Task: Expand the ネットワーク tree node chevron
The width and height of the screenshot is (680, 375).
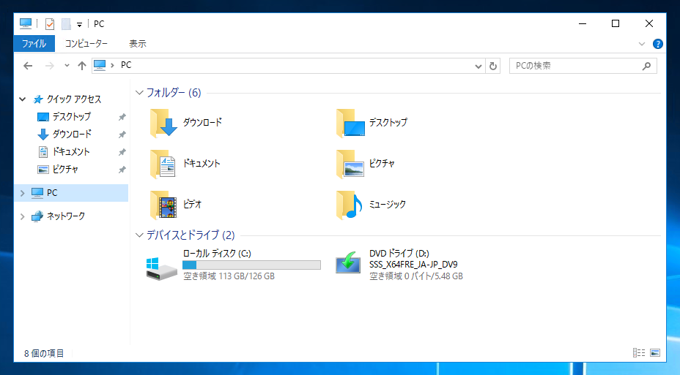Action: 23,216
